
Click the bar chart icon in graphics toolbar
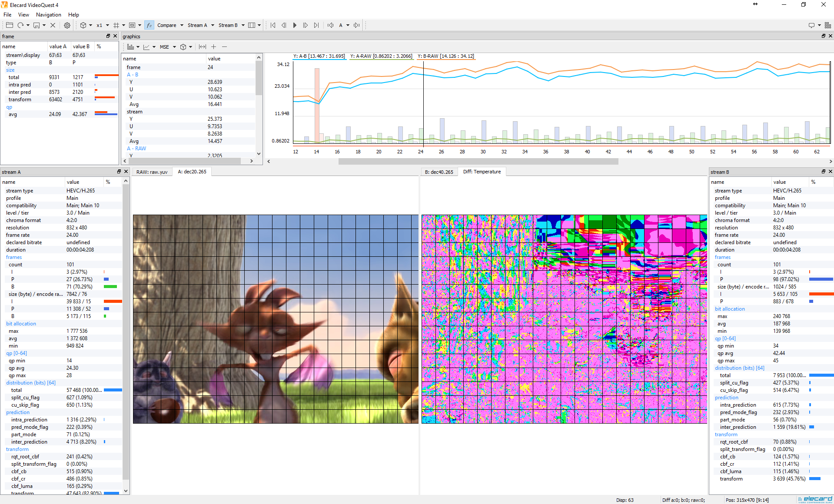131,47
